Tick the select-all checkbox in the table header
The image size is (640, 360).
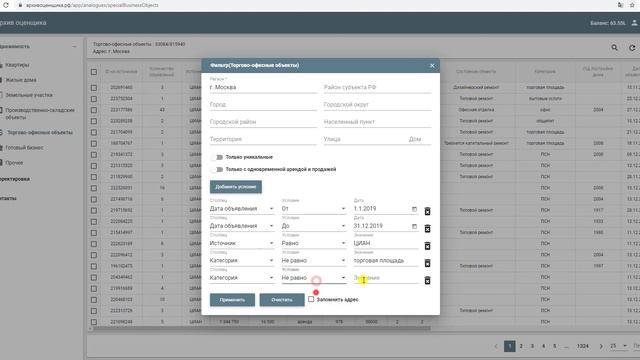(94, 72)
